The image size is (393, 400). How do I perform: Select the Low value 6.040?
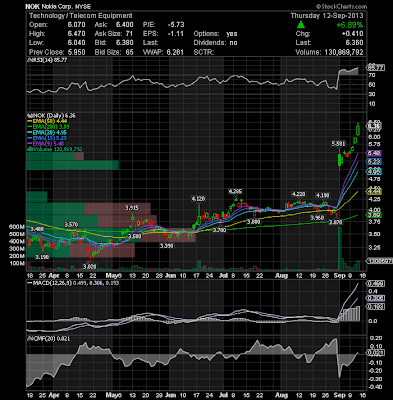pos(76,43)
